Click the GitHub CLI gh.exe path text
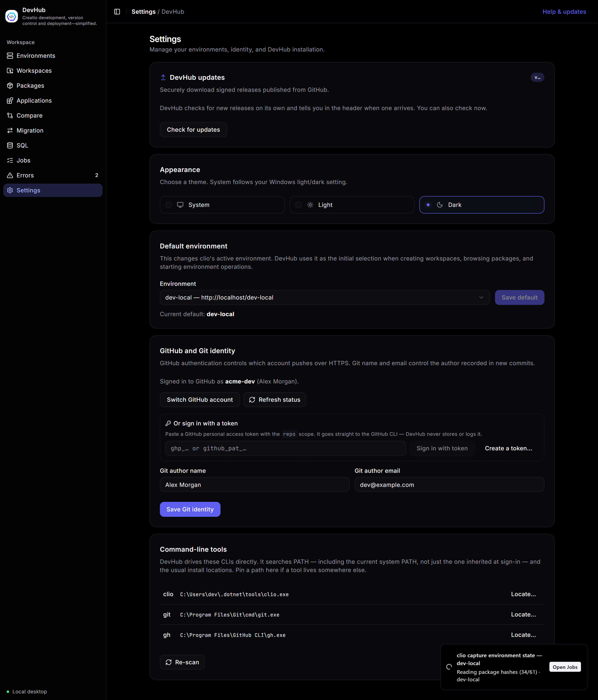This screenshot has width=598, height=700. [x=233, y=635]
